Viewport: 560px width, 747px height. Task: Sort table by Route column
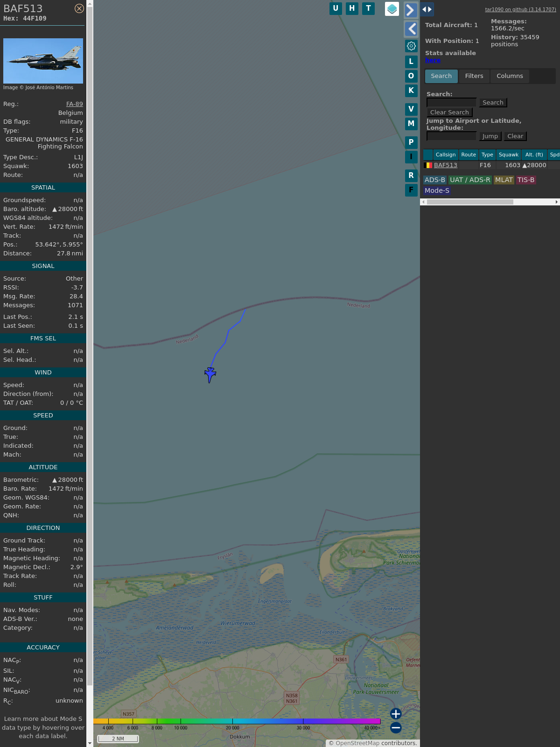click(x=469, y=155)
